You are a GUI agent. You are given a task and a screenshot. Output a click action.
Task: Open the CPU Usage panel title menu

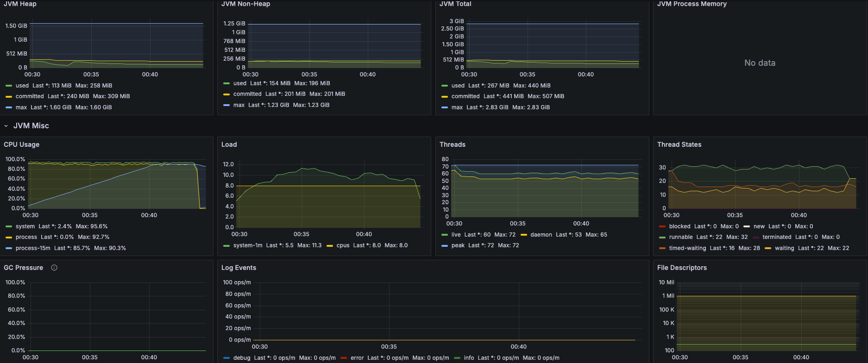[x=21, y=144]
